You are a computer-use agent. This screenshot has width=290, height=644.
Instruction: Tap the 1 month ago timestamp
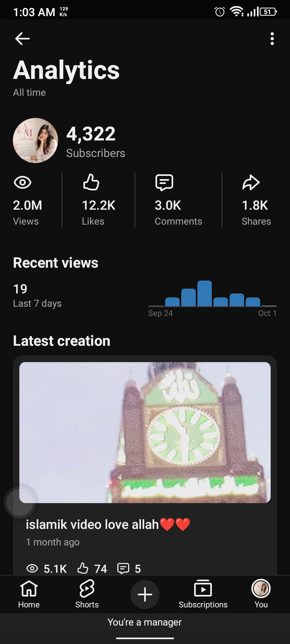point(53,542)
